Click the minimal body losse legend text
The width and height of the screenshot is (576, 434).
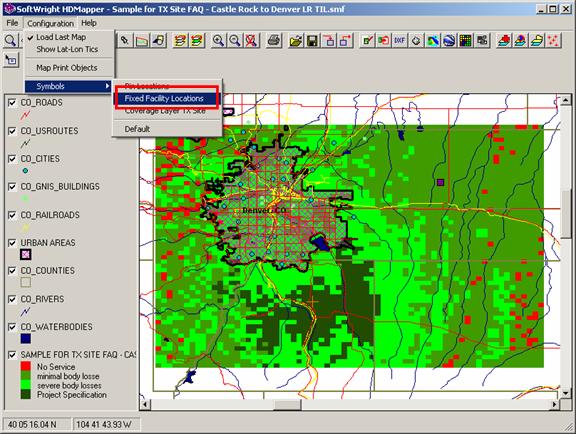(68, 376)
